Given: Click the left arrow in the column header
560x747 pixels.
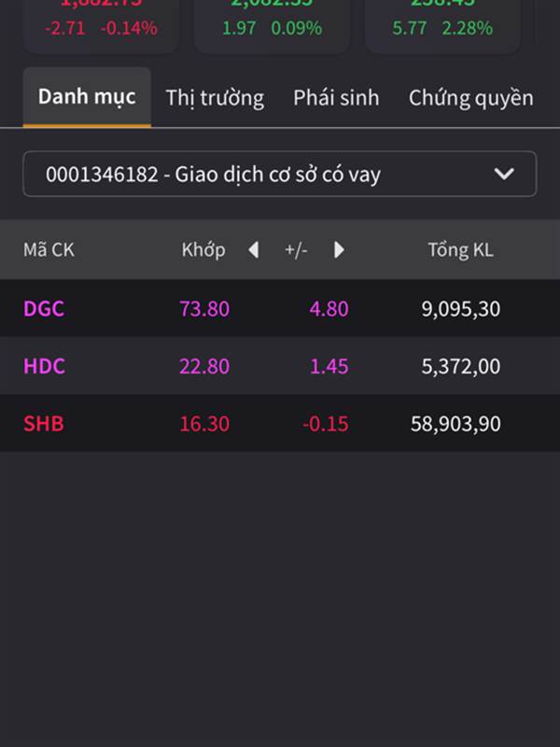Looking at the screenshot, I should pos(253,250).
